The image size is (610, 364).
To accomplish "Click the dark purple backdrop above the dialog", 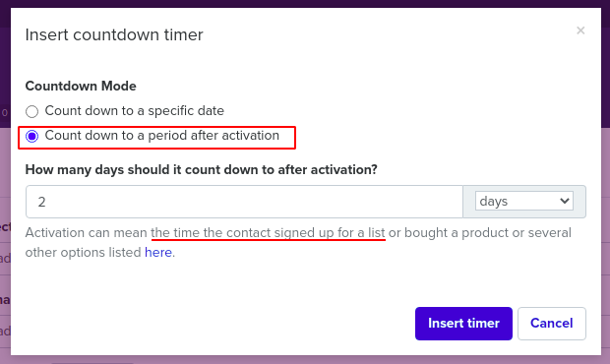I will [305, 4].
